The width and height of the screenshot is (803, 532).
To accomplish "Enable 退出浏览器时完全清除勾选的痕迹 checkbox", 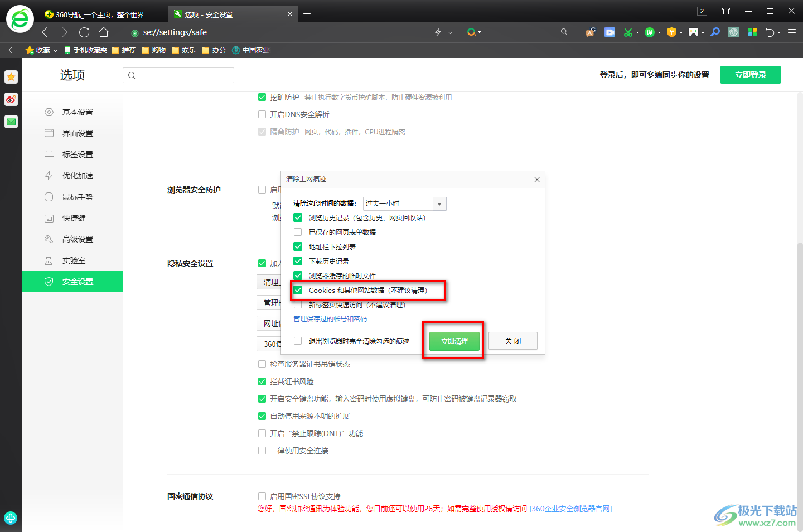I will [298, 341].
